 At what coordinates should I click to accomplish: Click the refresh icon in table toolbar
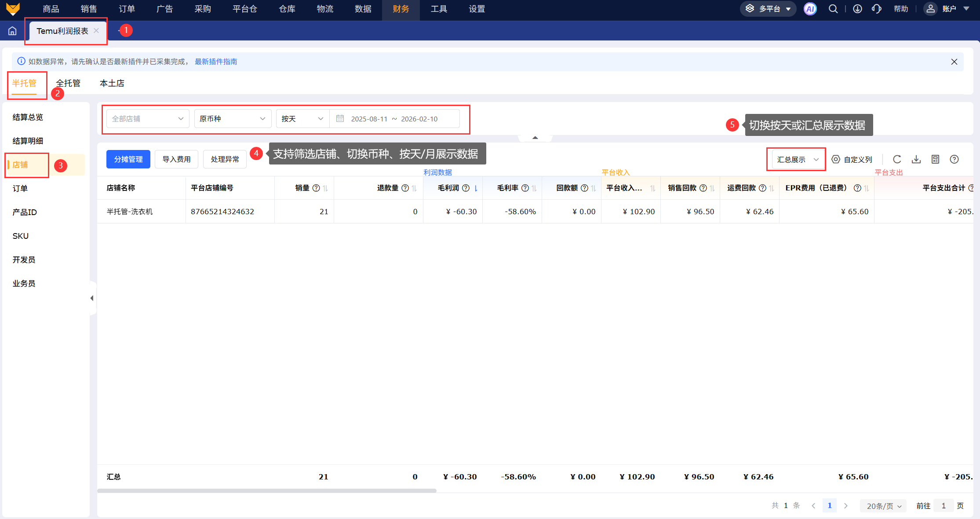click(897, 159)
